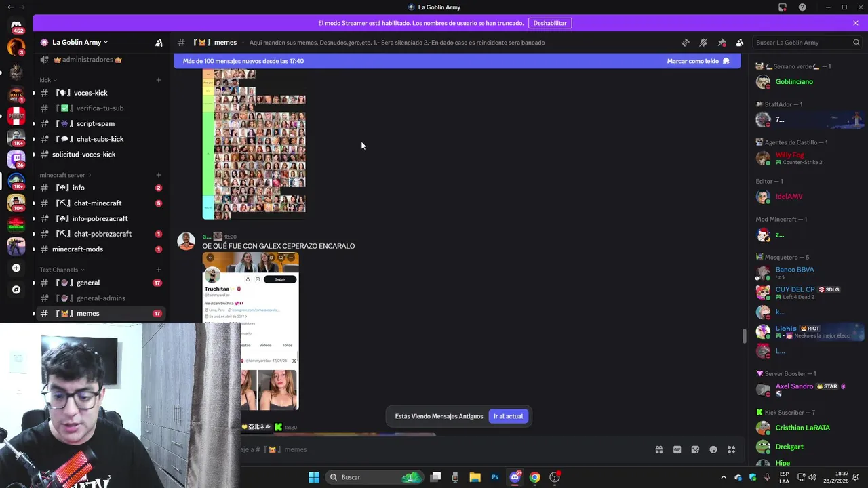Open CUY DEL CP member profile
The width and height of the screenshot is (868, 488).
pos(807,293)
